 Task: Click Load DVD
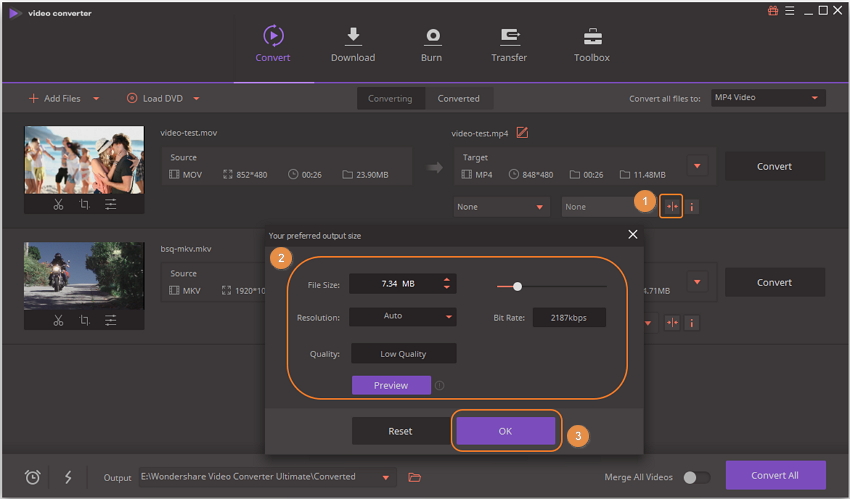click(x=155, y=99)
